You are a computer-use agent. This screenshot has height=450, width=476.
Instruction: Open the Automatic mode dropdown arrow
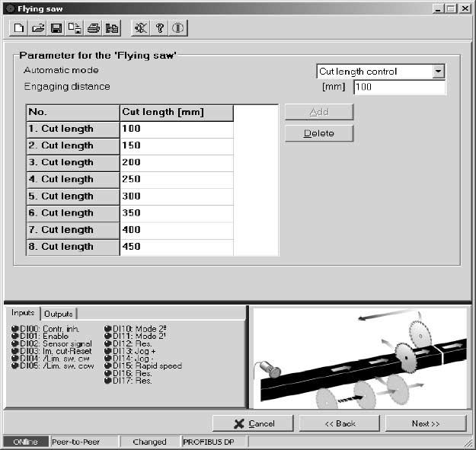tap(438, 72)
